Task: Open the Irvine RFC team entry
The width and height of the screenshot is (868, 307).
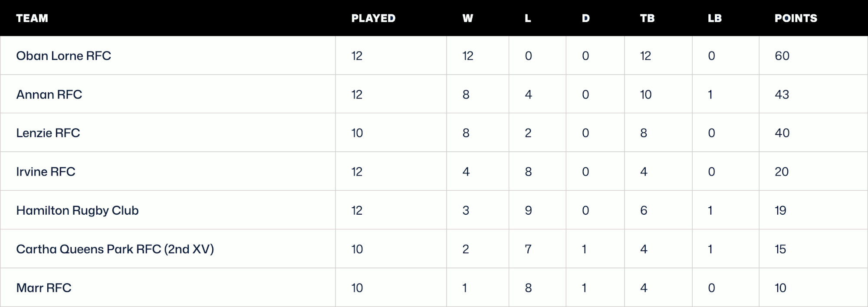Action: click(x=46, y=172)
